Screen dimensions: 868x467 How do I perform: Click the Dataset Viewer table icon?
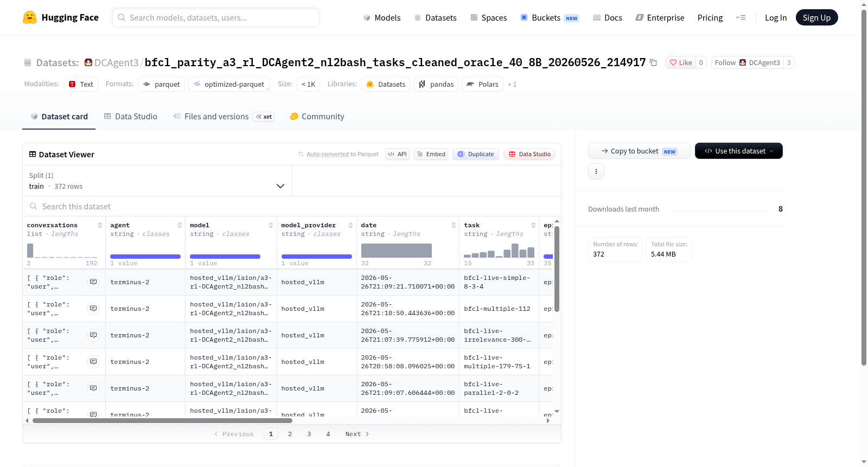coord(33,155)
